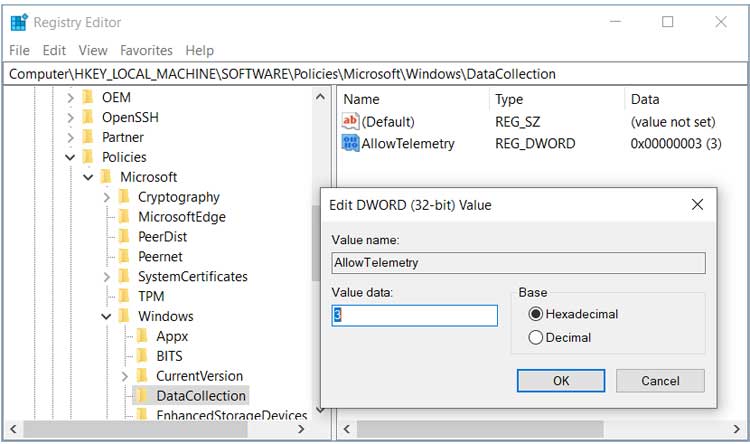Click the OEM folder icon
750x444 pixels.
click(x=88, y=97)
